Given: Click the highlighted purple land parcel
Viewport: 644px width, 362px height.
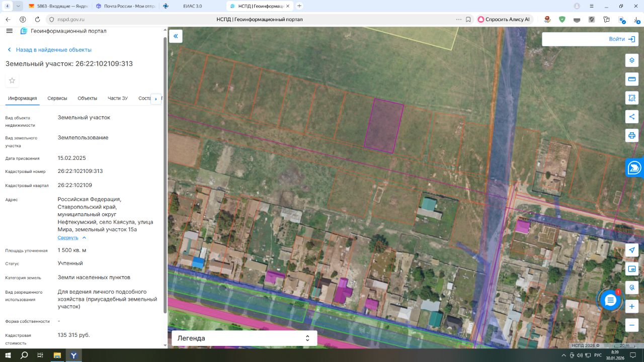Looking at the screenshot, I should click(x=384, y=126).
